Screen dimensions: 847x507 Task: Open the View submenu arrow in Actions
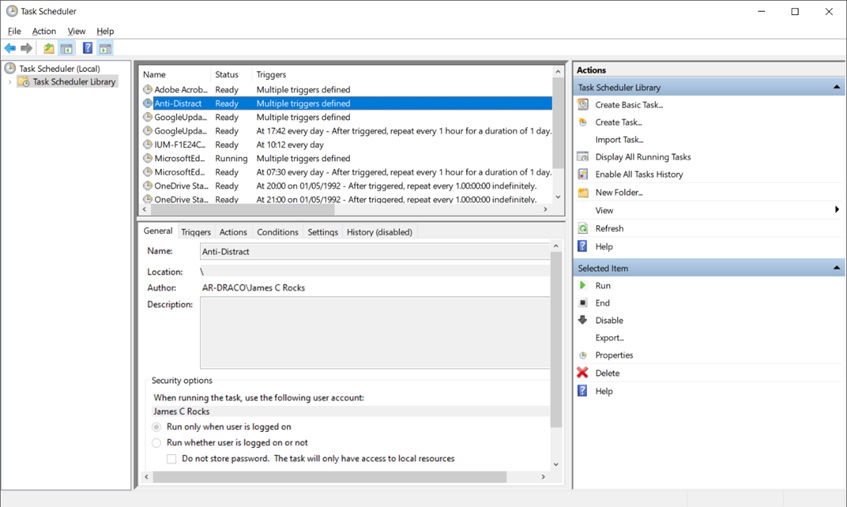click(x=836, y=210)
